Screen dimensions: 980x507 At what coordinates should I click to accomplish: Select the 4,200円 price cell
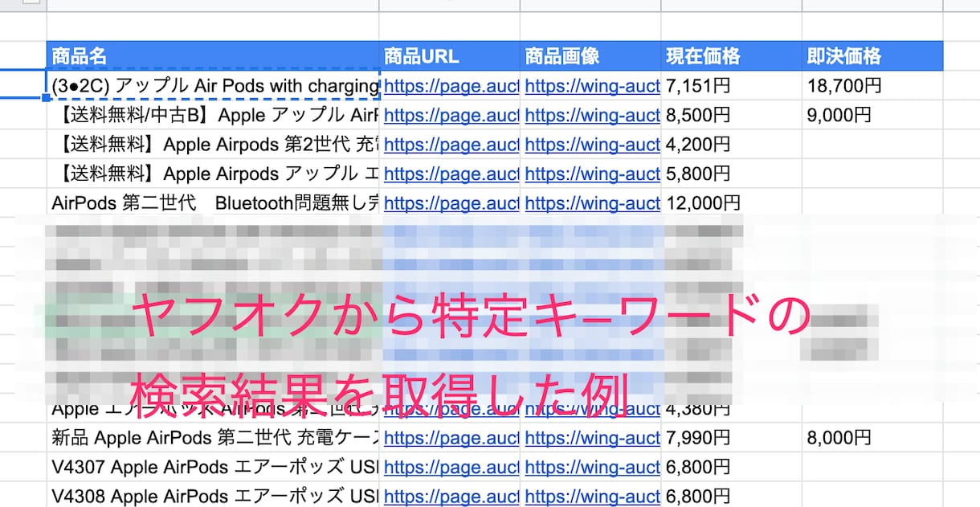tap(731, 145)
